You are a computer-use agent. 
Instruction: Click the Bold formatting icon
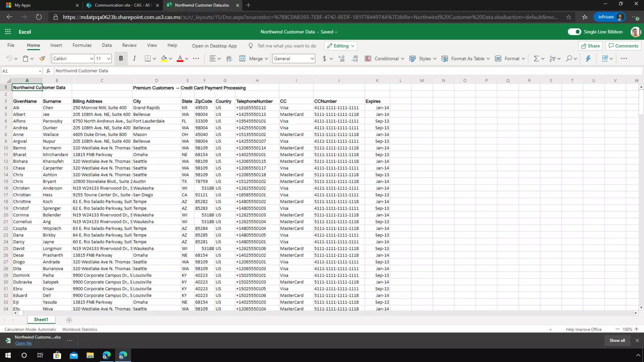tap(121, 58)
